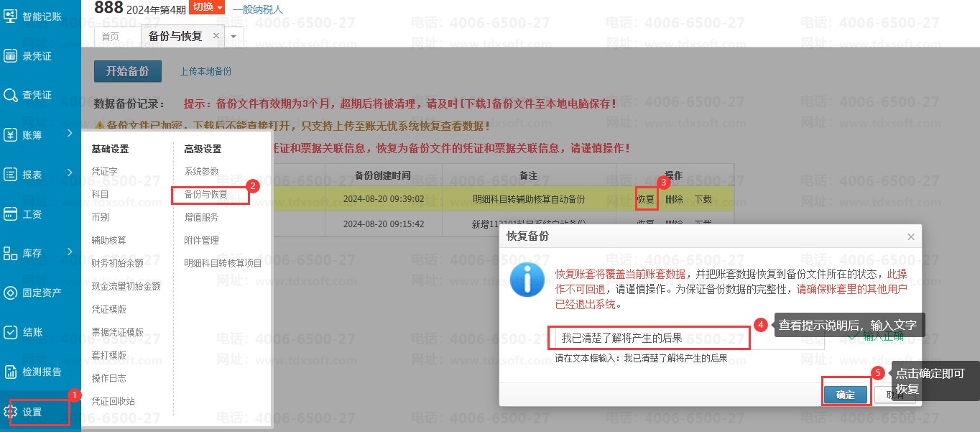Click the confirmation text input field
Image resolution: width=980 pixels, height=432 pixels.
tap(689, 338)
